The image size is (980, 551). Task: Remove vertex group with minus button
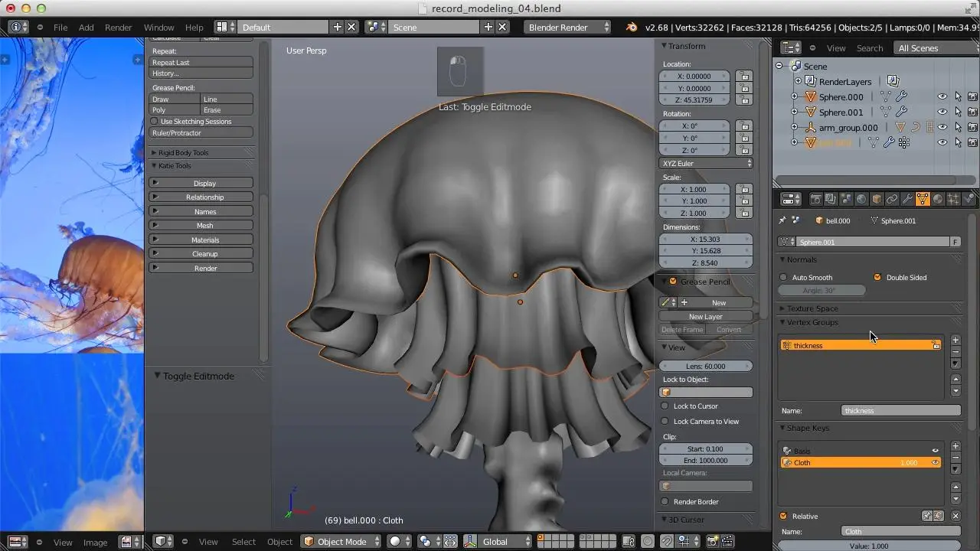[x=955, y=352]
